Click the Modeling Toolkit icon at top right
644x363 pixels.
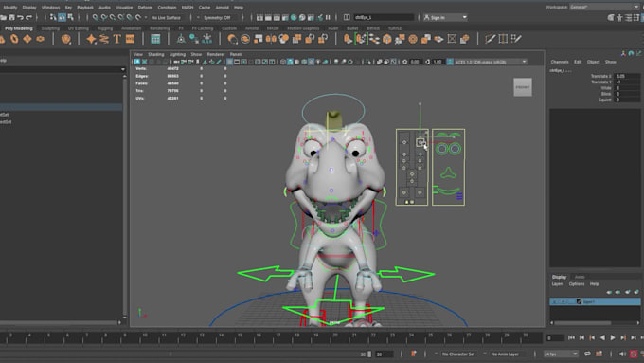(611, 17)
